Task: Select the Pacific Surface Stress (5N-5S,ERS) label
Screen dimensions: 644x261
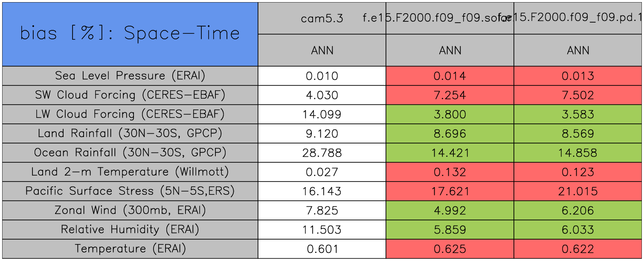Action: [130, 191]
